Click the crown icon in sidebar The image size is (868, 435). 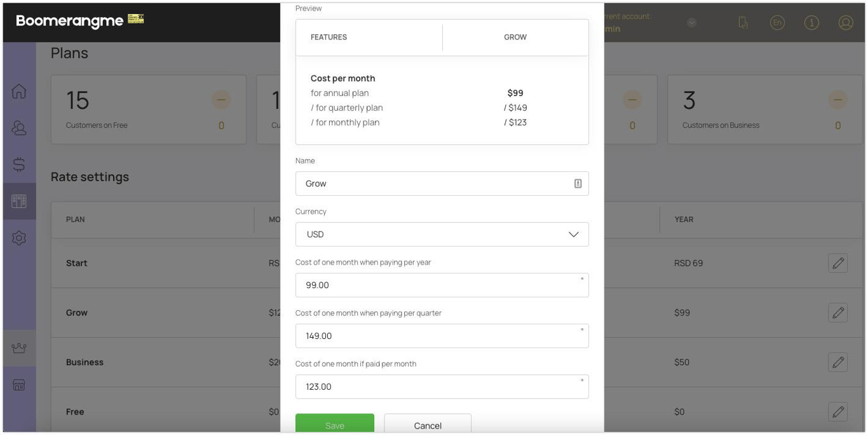[x=19, y=349]
